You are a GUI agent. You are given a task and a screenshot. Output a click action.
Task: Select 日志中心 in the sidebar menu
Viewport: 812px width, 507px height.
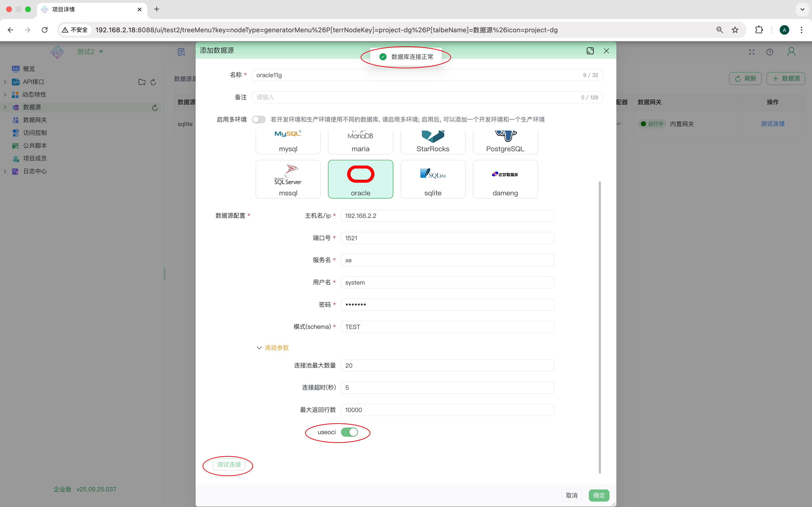click(35, 171)
